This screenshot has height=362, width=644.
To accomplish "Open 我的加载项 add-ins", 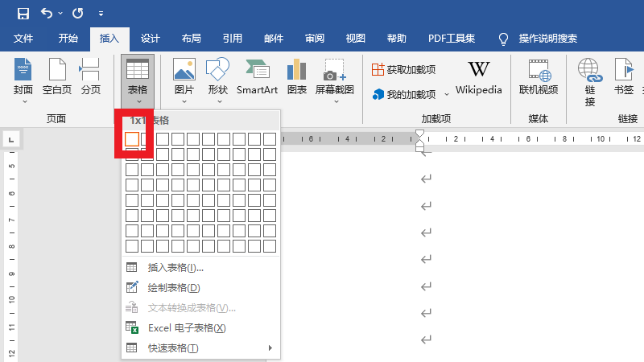I will pyautogui.click(x=403, y=95).
